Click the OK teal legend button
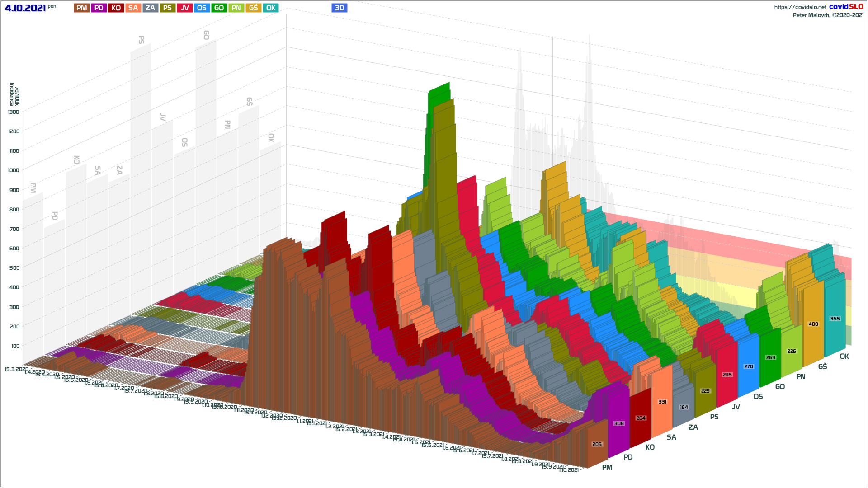This screenshot has width=868, height=488. pos(270,8)
